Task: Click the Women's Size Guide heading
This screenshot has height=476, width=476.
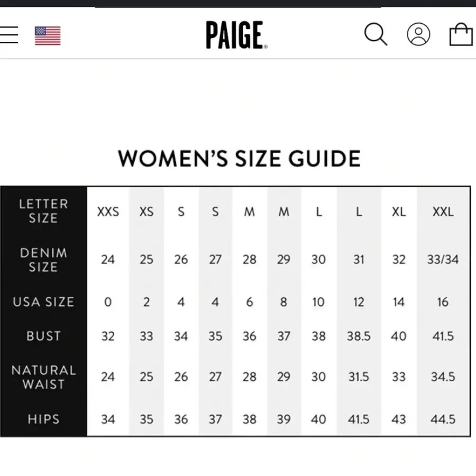Action: (239, 159)
